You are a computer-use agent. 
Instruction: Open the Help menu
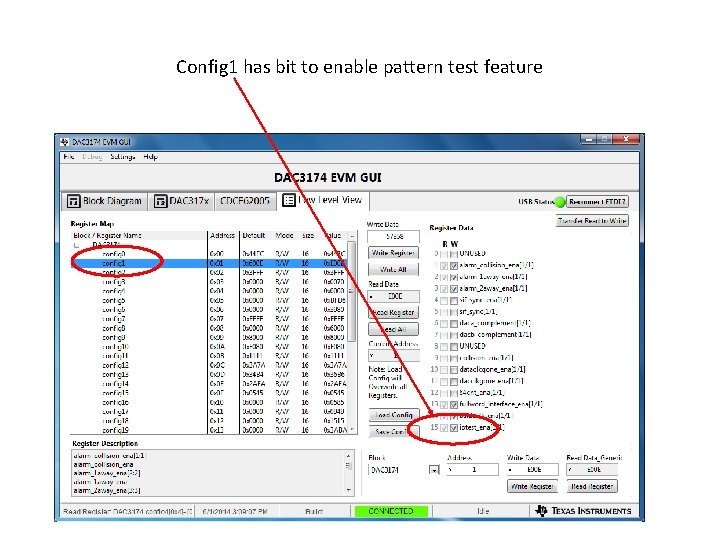[x=150, y=157]
